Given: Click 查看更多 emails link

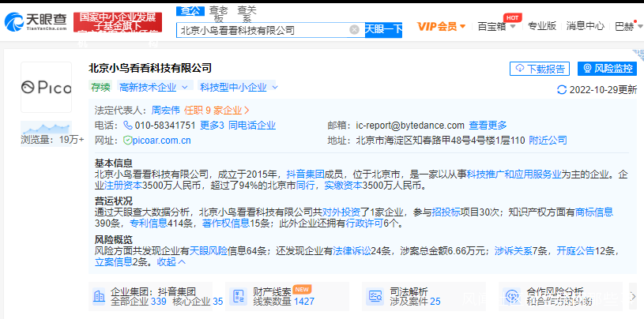Looking at the screenshot, I should pos(488,126).
